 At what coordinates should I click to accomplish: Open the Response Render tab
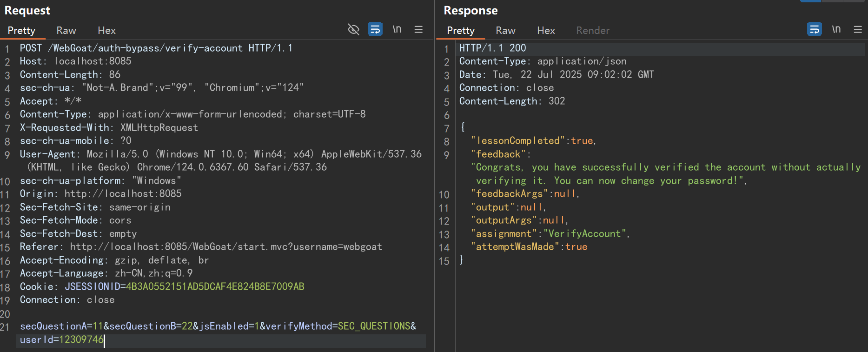pyautogui.click(x=593, y=31)
